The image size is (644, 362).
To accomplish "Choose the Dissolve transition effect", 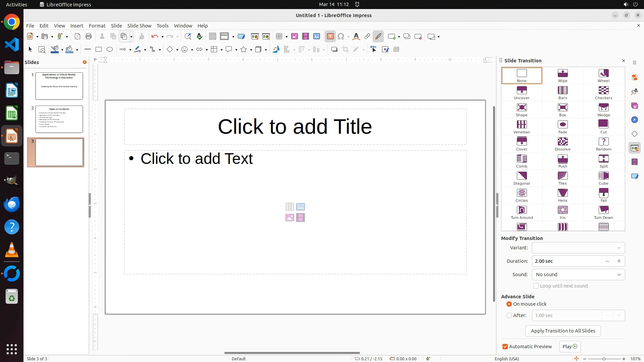I will click(562, 144).
